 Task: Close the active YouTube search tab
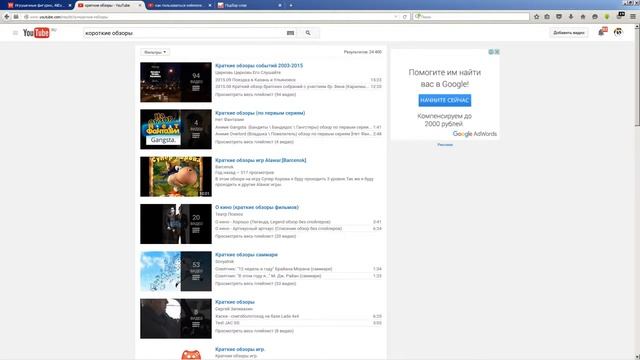pyautogui.click(x=140, y=5)
